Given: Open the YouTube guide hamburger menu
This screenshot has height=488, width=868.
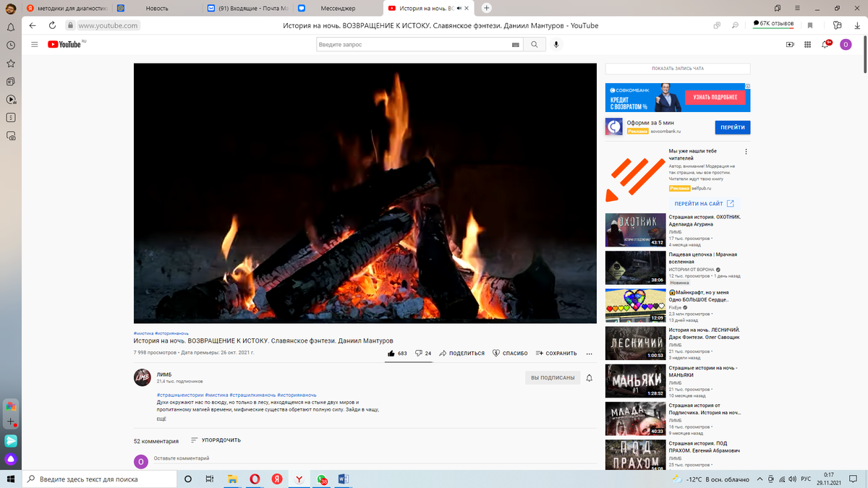Looking at the screenshot, I should [34, 44].
